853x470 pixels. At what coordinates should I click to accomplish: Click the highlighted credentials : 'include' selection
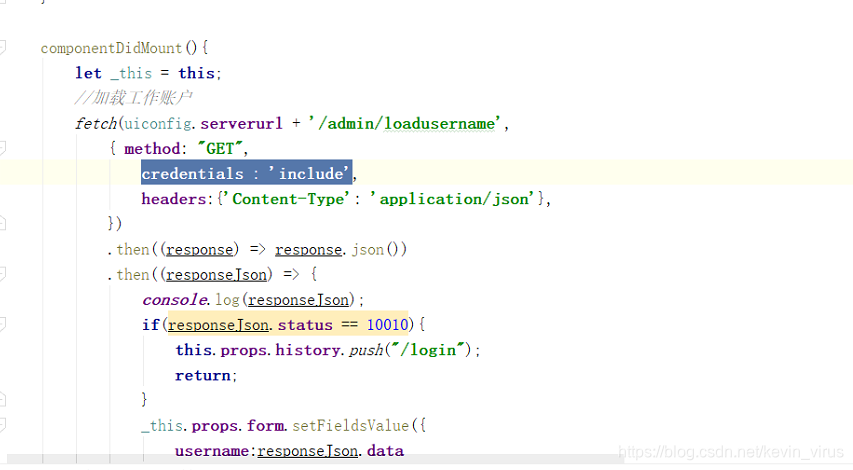pyautogui.click(x=246, y=173)
